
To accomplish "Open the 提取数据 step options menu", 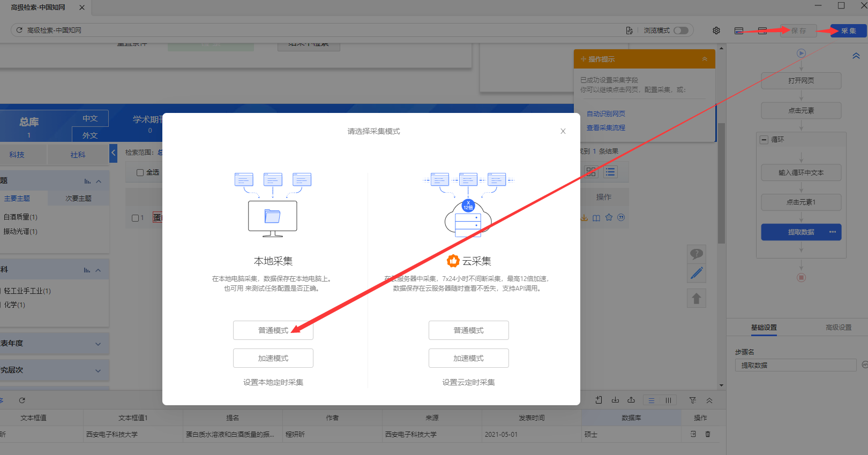I will (833, 232).
